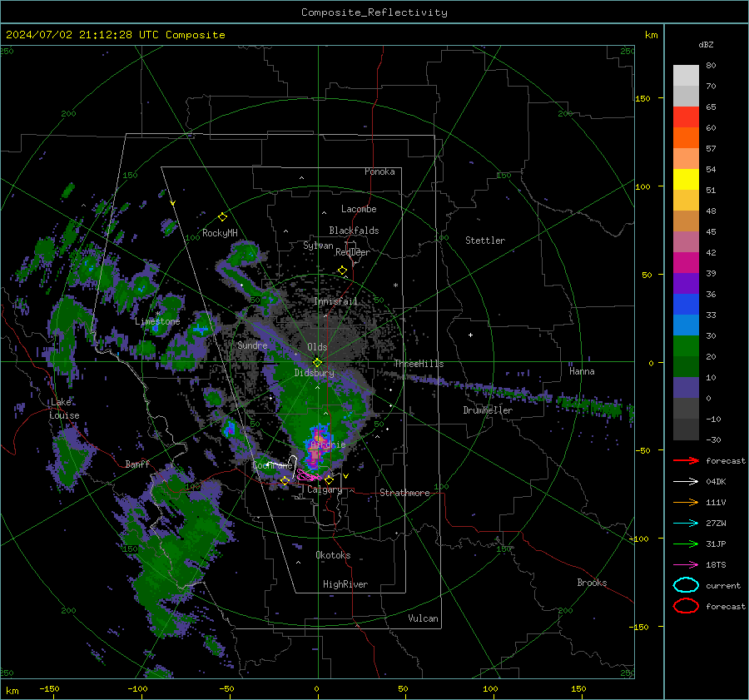Image resolution: width=749 pixels, height=700 pixels.
Task: Click the magenta 18TS arrow icon
Action: tap(686, 565)
